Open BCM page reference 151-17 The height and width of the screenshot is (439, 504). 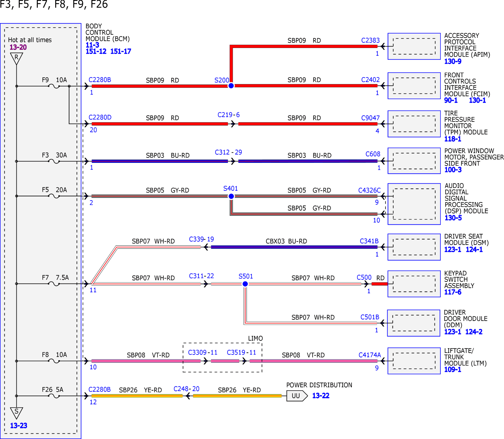[121, 51]
